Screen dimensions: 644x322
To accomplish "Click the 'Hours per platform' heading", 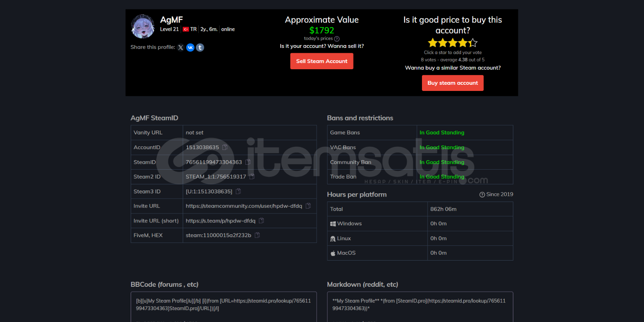I will 357,195.
